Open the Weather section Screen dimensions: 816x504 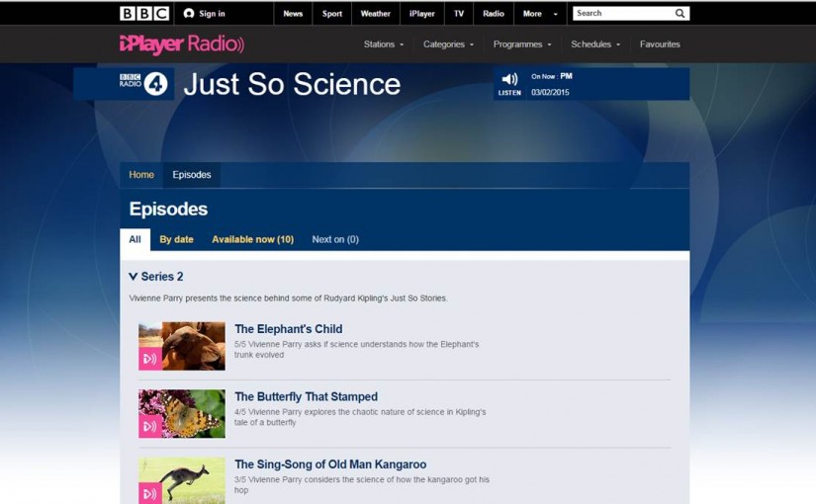pos(375,14)
